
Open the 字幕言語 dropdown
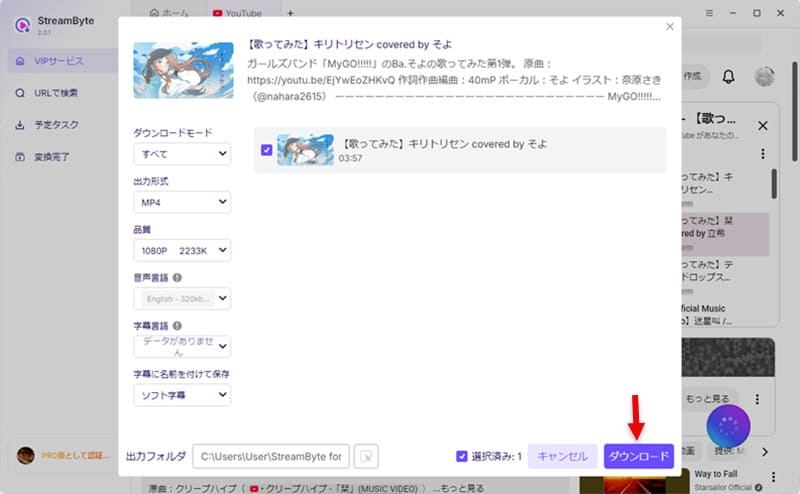point(182,347)
